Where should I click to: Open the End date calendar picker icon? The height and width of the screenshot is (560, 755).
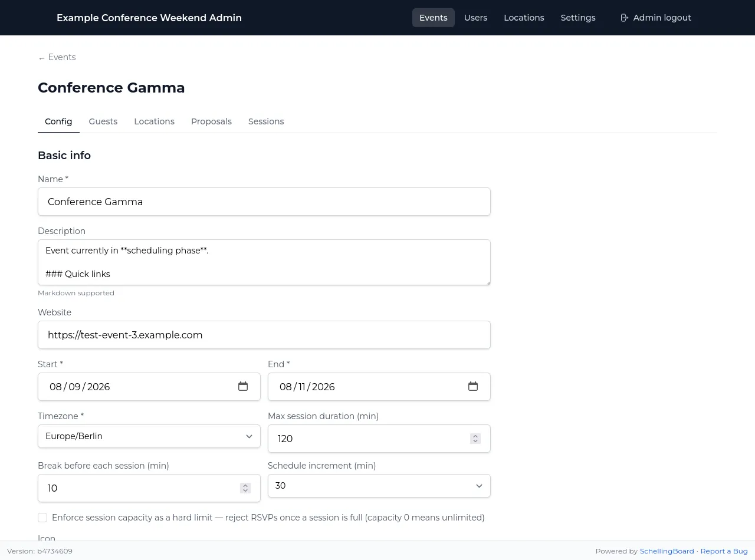click(473, 387)
